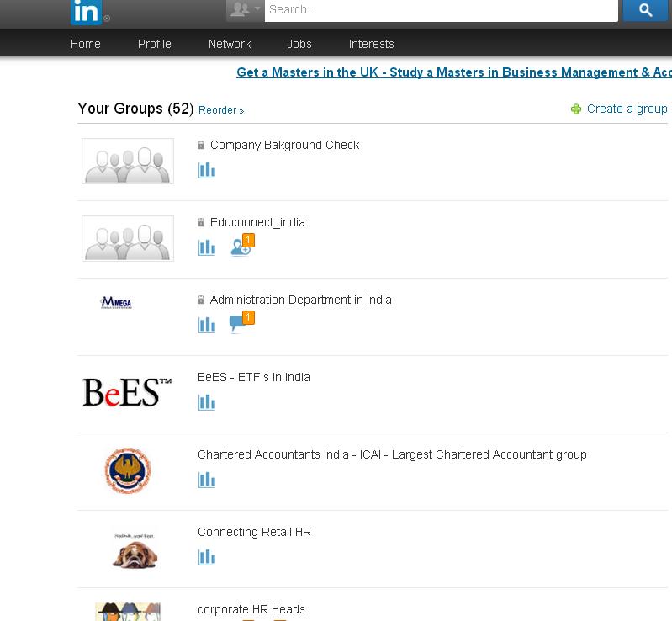Screen dimensions: 672x621
Task: Click the blue magnifier search button
Action: (645, 10)
